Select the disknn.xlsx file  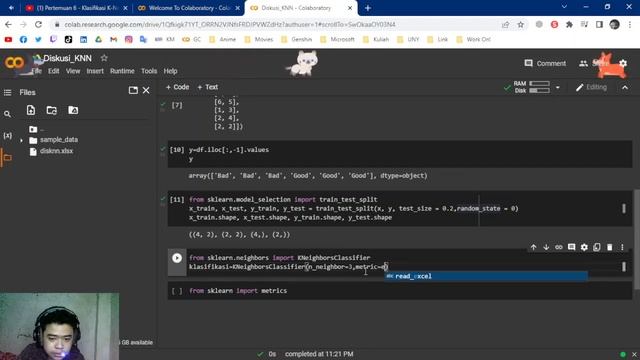click(x=56, y=151)
